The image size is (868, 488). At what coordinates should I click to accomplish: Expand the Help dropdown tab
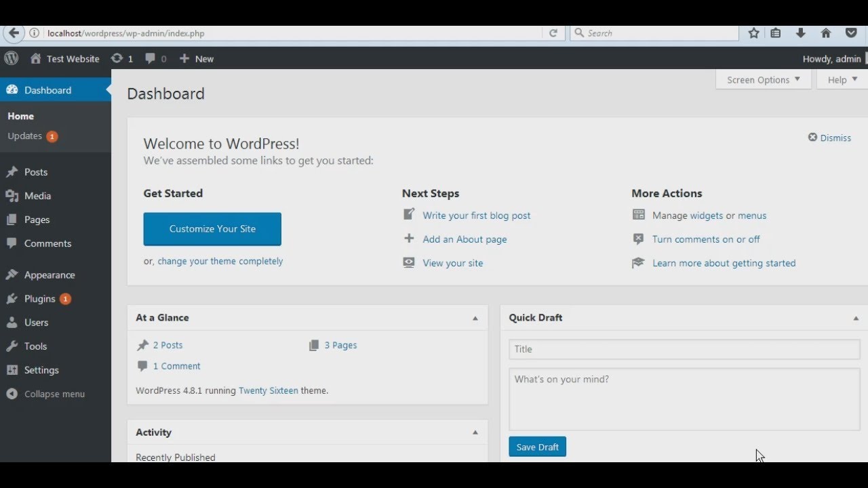843,80
